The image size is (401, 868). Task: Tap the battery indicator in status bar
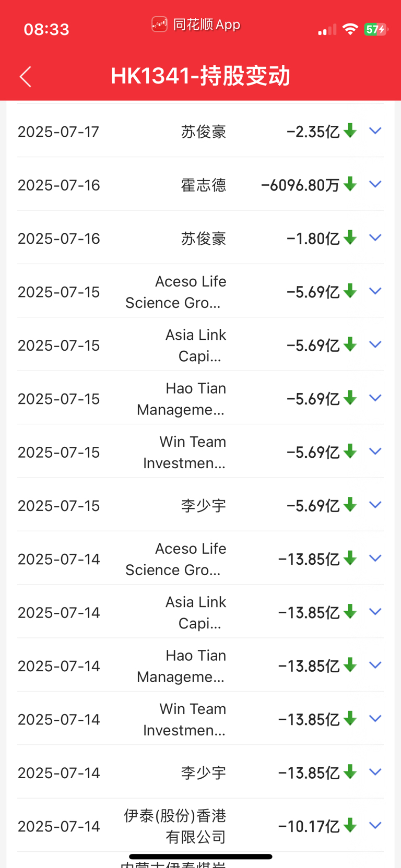(375, 30)
